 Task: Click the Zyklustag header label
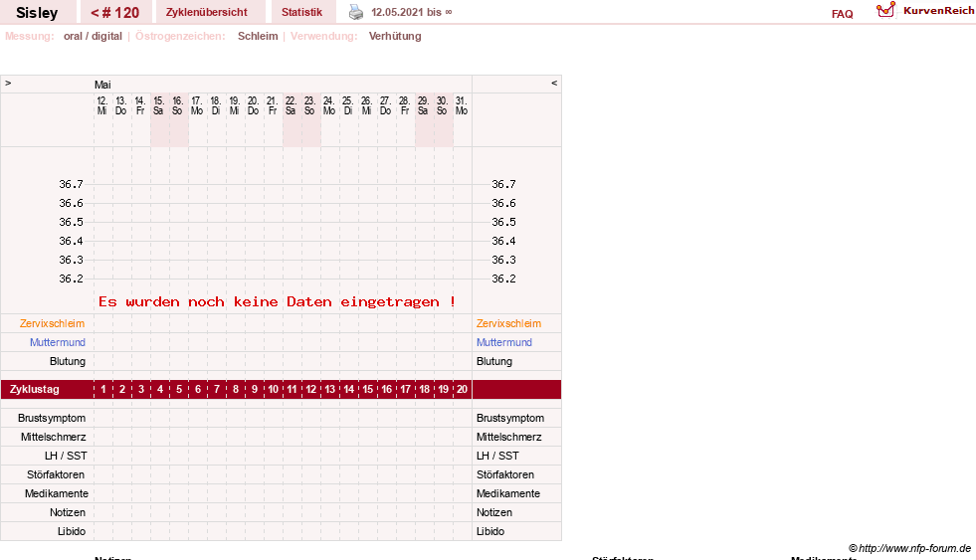(35, 389)
